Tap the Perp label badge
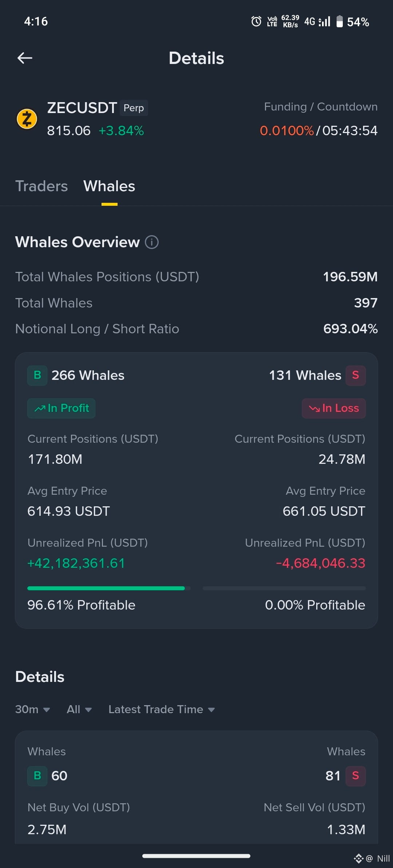 click(134, 108)
